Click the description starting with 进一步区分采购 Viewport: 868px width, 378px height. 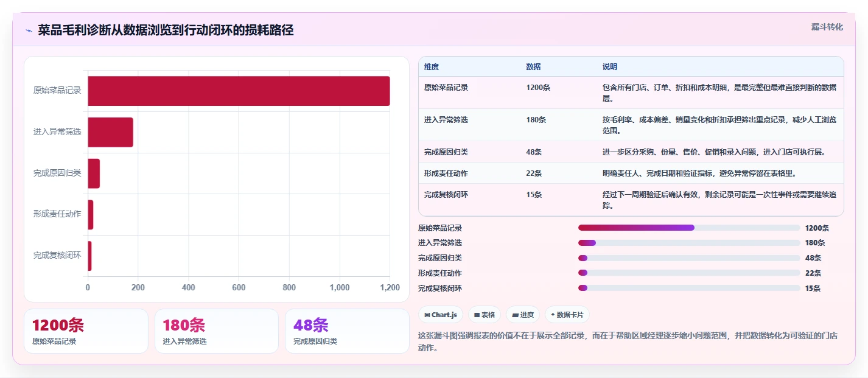coord(714,152)
